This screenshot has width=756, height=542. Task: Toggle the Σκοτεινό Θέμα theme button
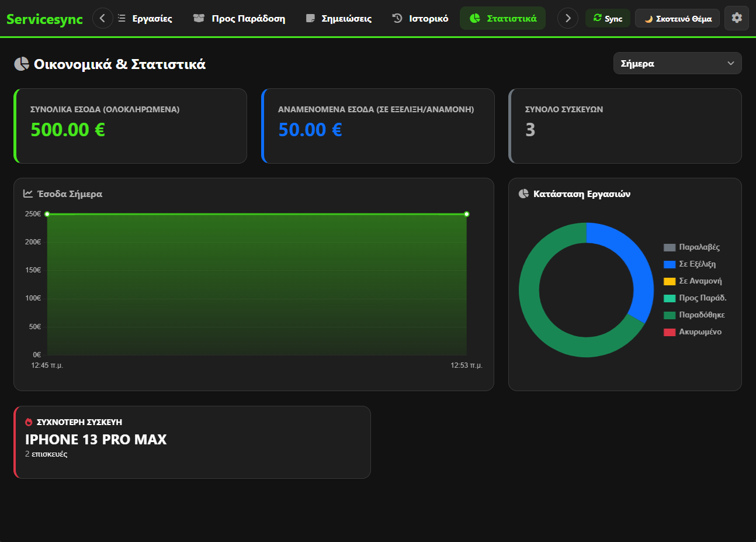pos(678,19)
